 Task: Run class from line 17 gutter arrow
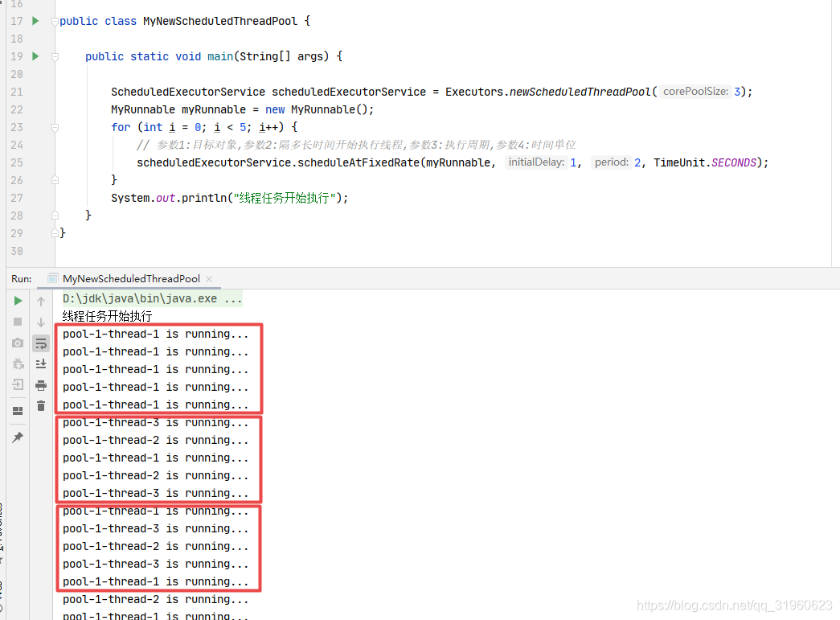click(35, 21)
